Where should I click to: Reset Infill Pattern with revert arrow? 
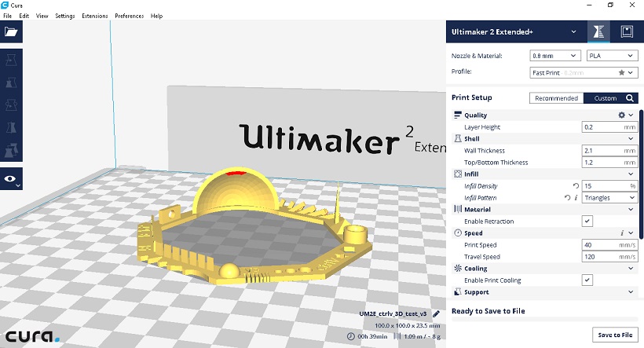coord(567,198)
